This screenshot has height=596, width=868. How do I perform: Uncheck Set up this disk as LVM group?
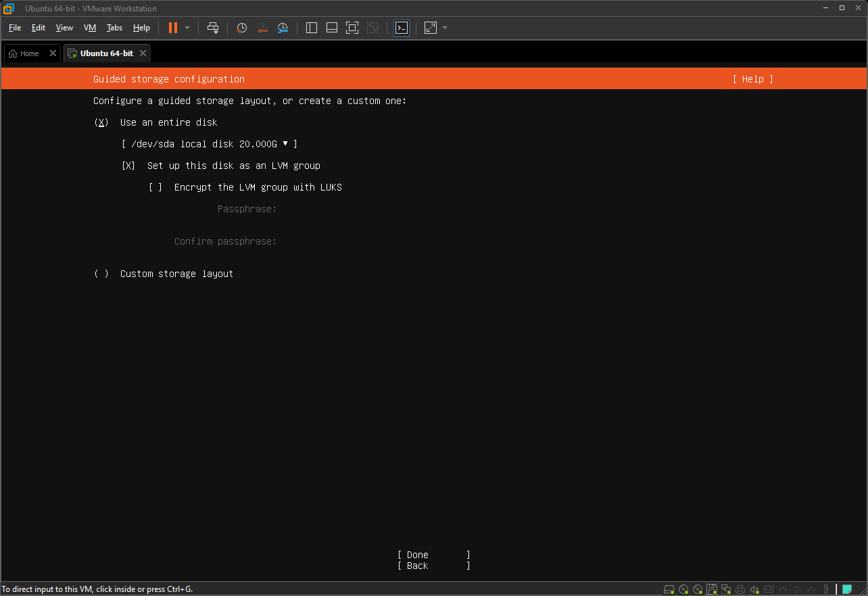[x=128, y=166]
